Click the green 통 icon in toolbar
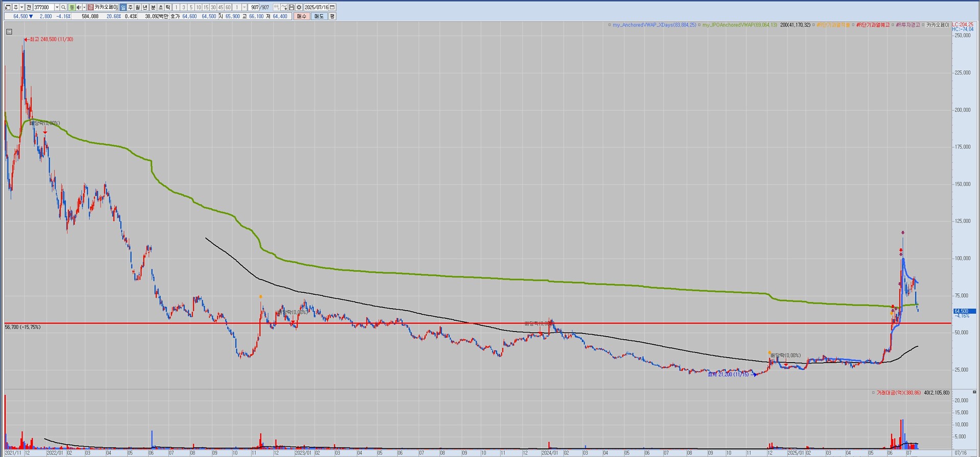Screen dimensions: 980x457 click(x=72, y=8)
